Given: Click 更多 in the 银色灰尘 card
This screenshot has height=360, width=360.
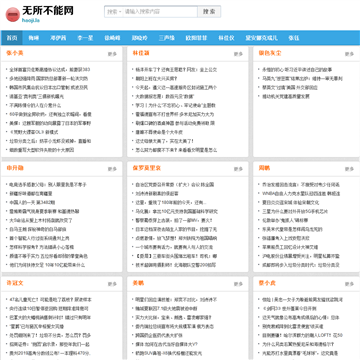Looking at the screenshot, I should 349,54.
